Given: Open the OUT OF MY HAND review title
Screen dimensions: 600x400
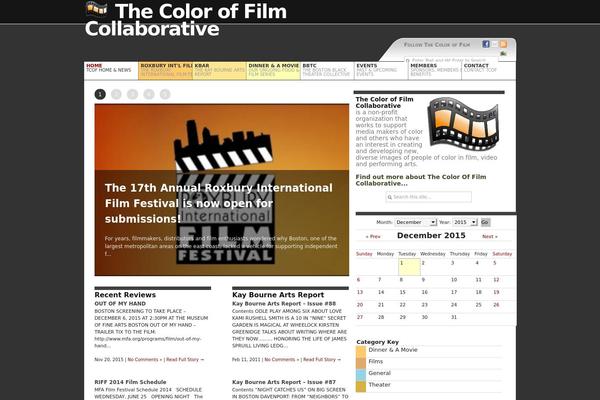Looking at the screenshot, I should pyautogui.click(x=120, y=304).
